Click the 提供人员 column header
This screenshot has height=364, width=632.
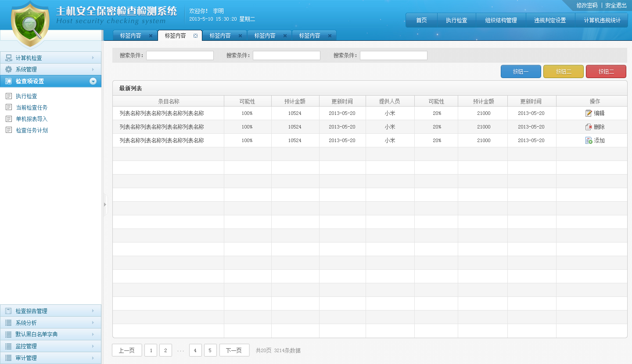click(x=390, y=101)
